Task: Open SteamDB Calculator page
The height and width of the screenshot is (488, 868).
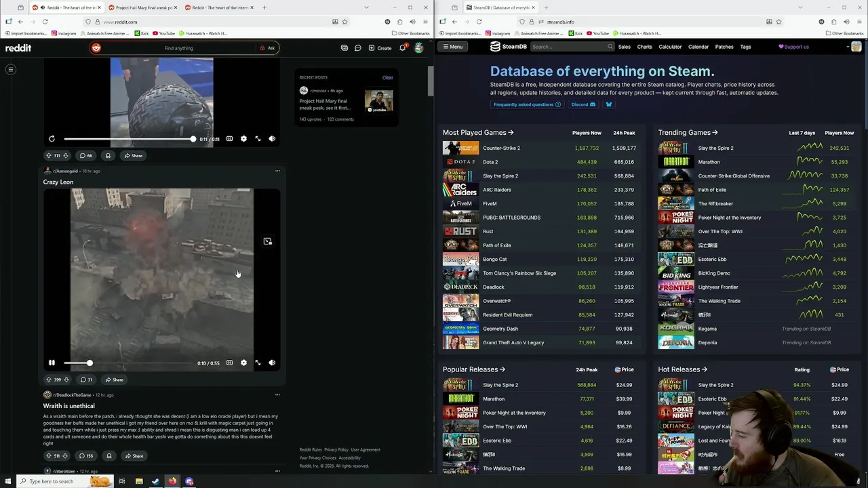Action: pyautogui.click(x=670, y=47)
